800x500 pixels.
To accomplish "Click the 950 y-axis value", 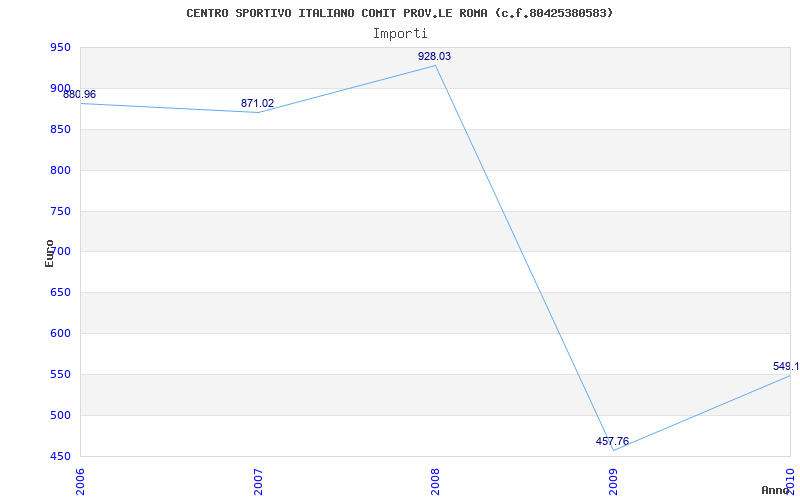I will point(60,48).
